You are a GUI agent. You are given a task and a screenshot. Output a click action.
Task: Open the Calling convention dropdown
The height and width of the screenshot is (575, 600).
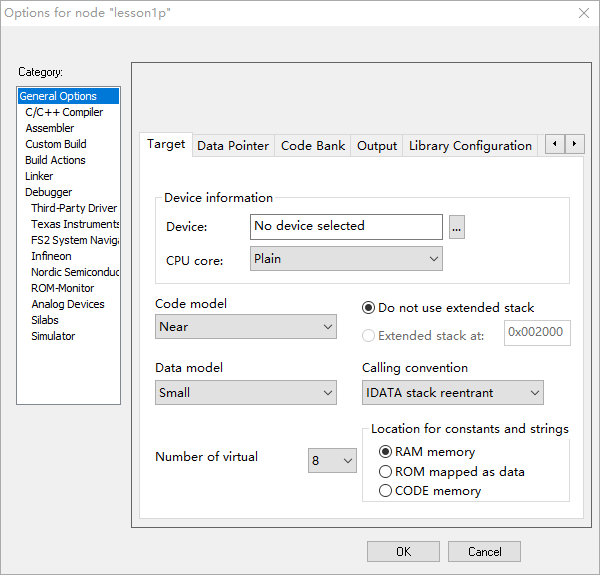pos(453,393)
